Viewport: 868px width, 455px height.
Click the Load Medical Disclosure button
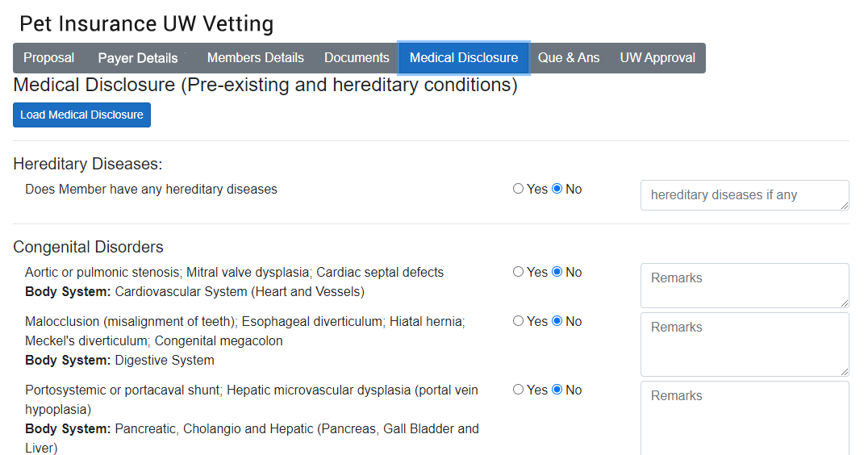(x=81, y=115)
